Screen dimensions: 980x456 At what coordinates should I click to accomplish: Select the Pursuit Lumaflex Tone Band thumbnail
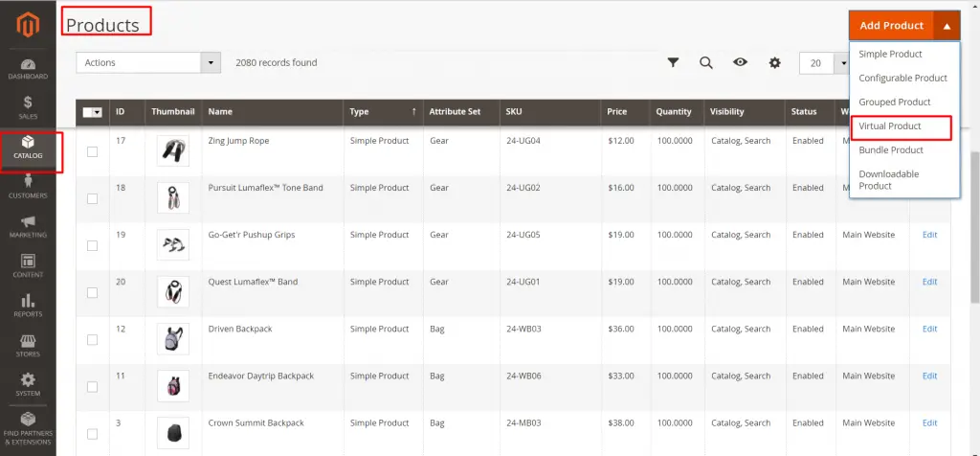173,197
